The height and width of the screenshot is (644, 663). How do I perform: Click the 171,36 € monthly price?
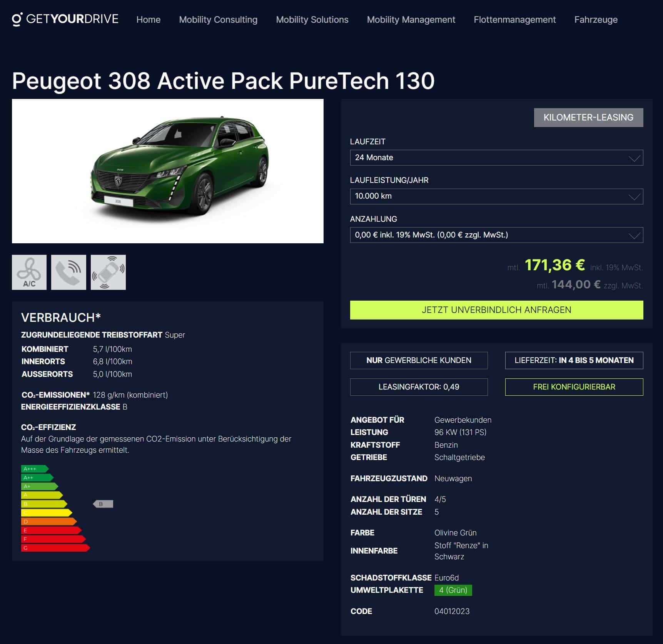pyautogui.click(x=555, y=265)
